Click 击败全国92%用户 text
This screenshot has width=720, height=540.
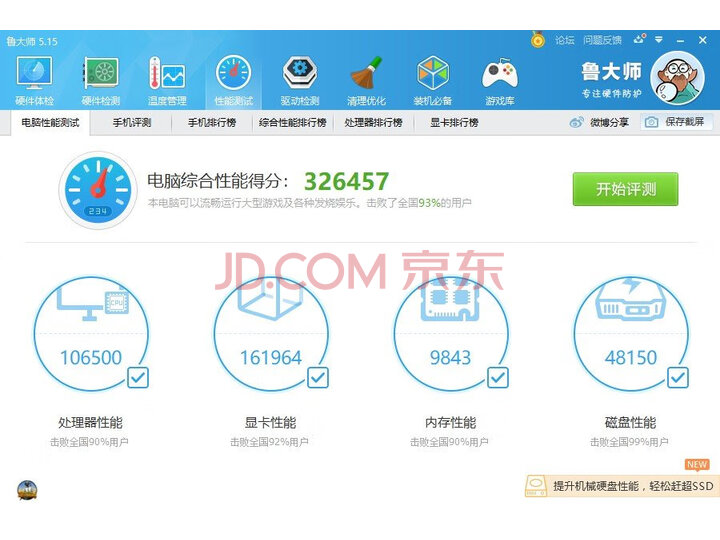[x=269, y=442]
